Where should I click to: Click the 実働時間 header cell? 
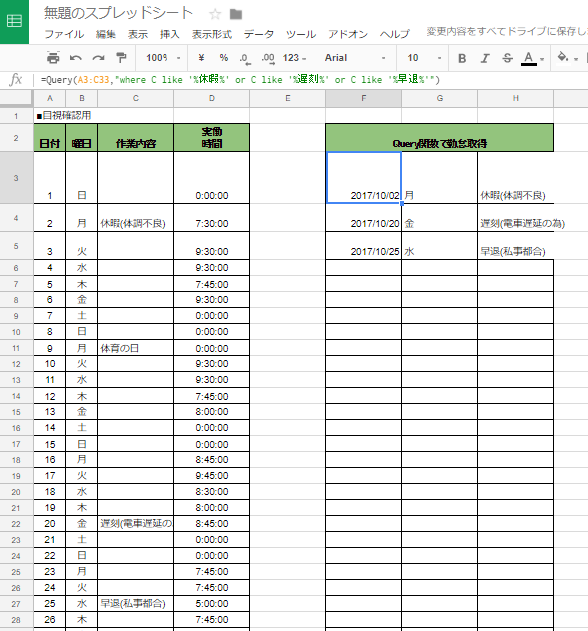(212, 138)
